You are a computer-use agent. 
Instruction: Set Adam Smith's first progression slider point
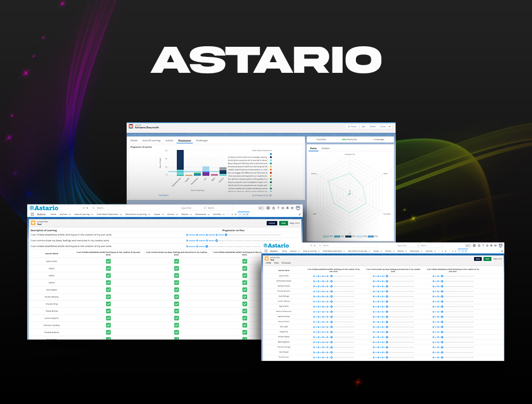point(314,276)
